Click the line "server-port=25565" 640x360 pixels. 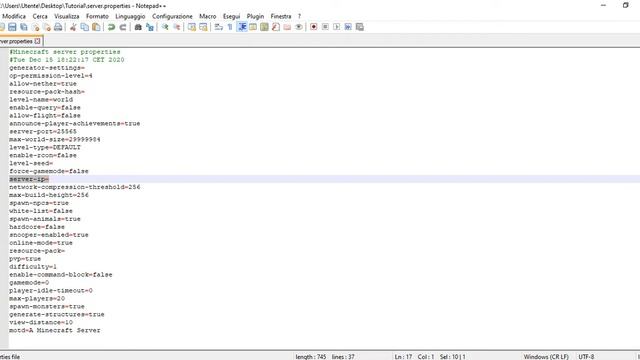pos(43,131)
